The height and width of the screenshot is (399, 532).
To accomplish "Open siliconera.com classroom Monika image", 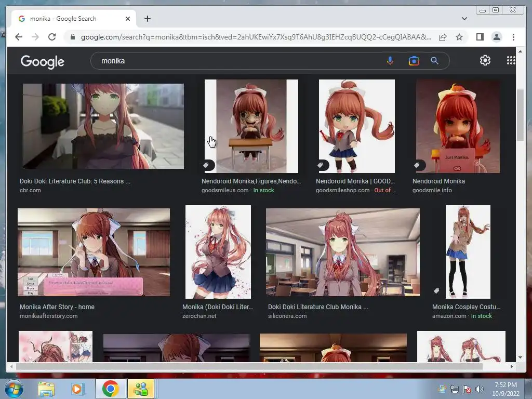I will click(343, 252).
